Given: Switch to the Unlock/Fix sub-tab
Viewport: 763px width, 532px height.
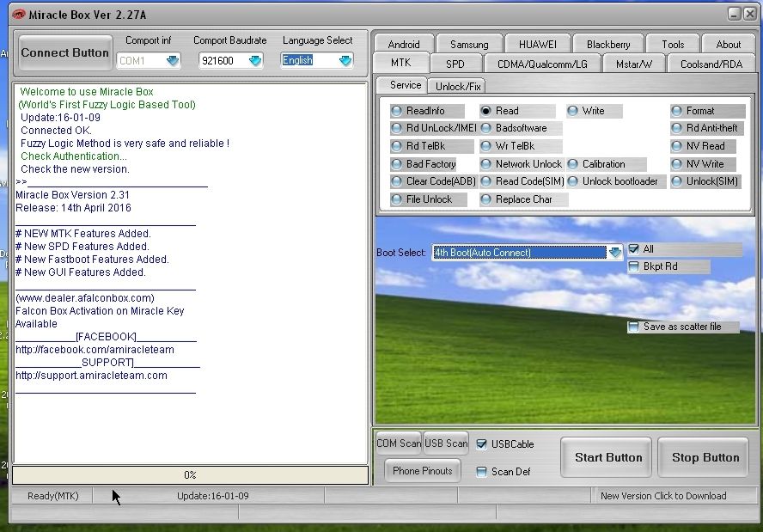Looking at the screenshot, I should (458, 86).
